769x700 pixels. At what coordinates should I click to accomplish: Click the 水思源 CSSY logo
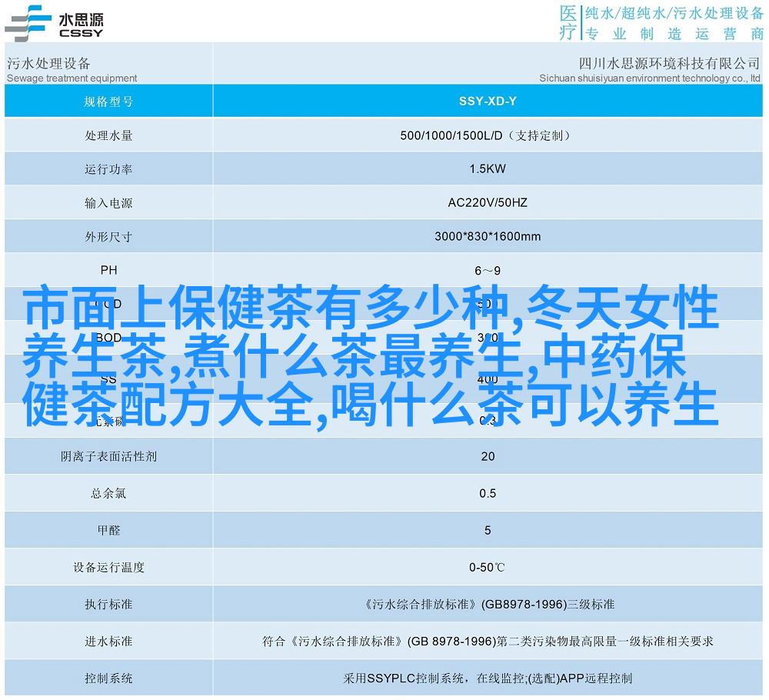point(54,21)
